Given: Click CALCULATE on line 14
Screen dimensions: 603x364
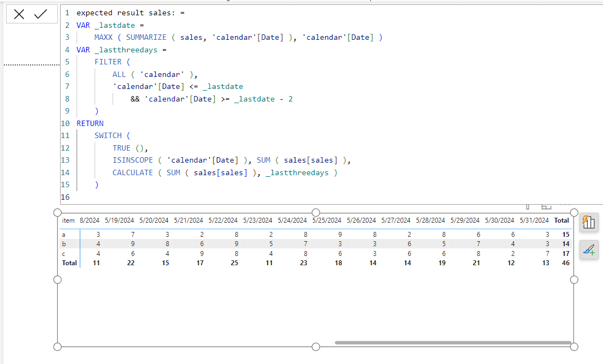Looking at the screenshot, I should 133,172.
